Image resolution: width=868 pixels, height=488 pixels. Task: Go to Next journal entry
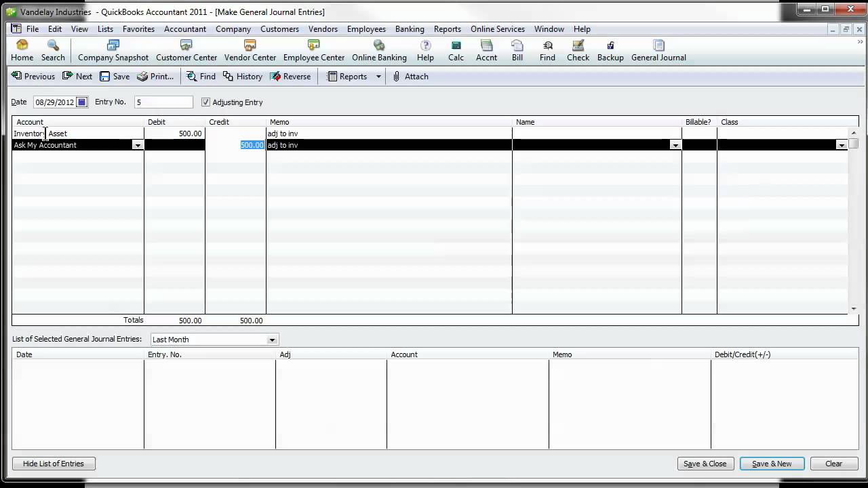77,77
